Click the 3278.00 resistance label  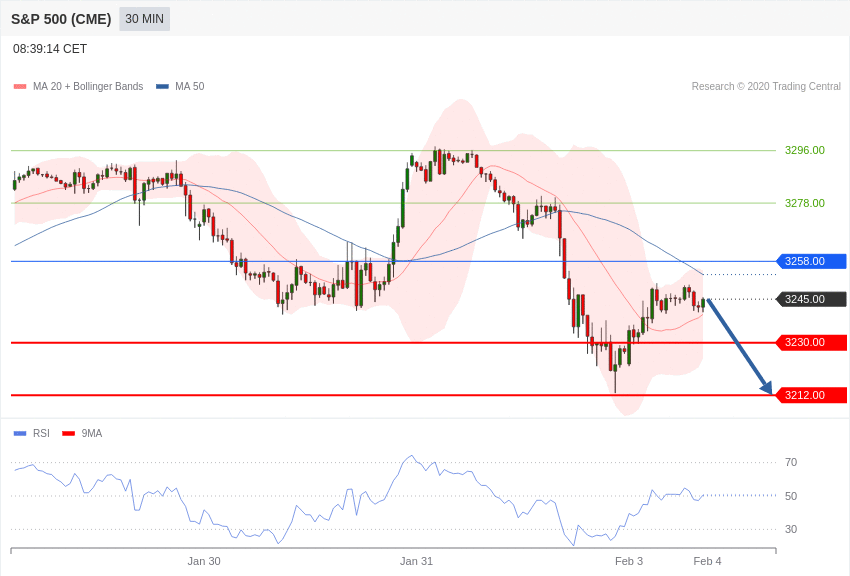coord(805,203)
